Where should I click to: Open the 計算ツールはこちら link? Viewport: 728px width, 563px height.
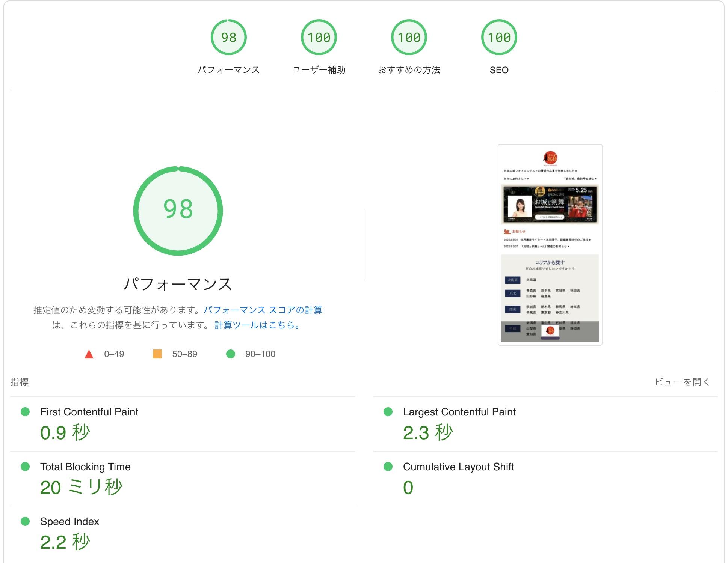click(x=257, y=325)
